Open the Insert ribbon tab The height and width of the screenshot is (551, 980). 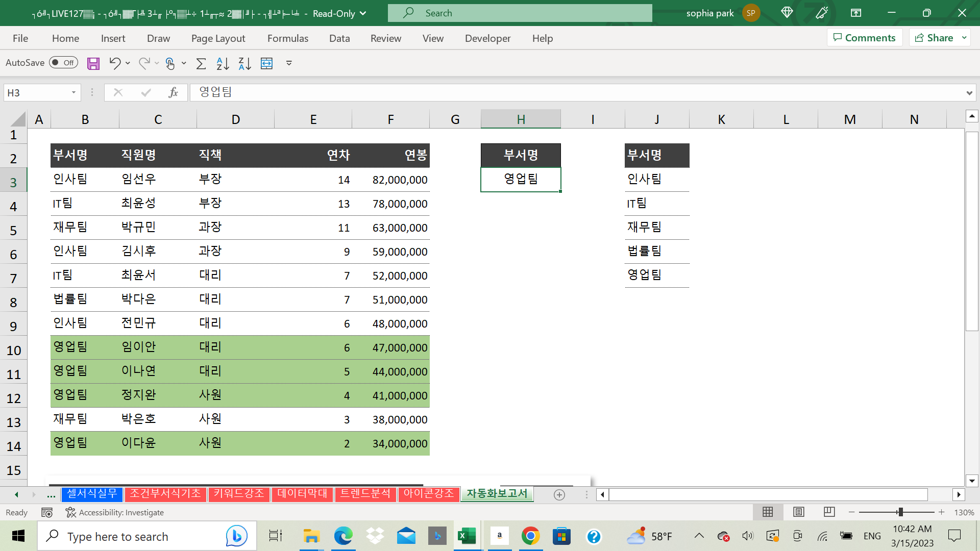click(113, 38)
